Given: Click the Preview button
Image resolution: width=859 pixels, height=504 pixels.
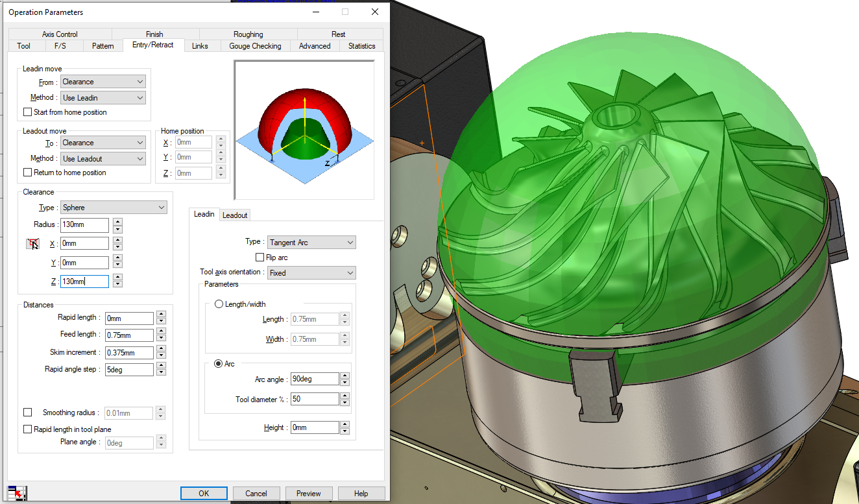Looking at the screenshot, I should point(309,493).
